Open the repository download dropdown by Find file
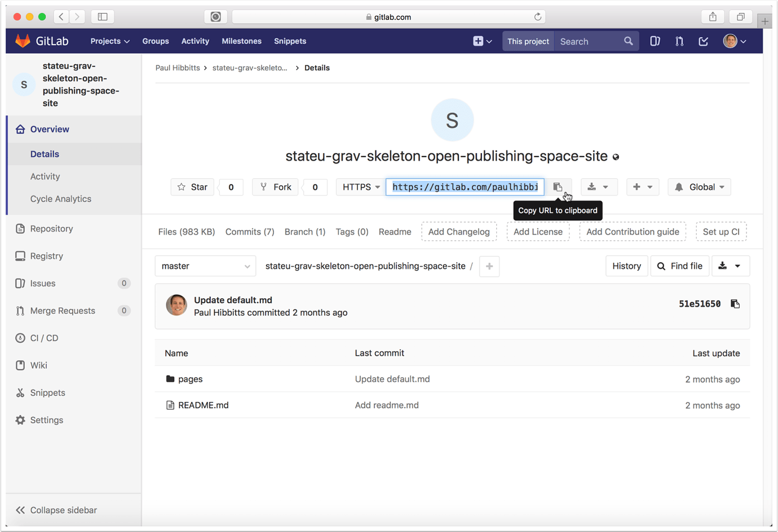The image size is (778, 532). 731,266
